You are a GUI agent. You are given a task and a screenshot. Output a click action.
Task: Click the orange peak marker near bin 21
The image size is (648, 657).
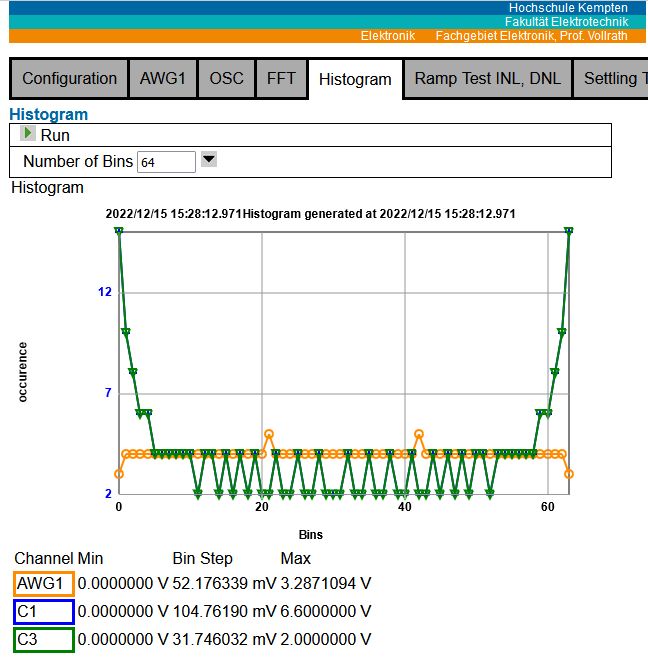(268, 434)
